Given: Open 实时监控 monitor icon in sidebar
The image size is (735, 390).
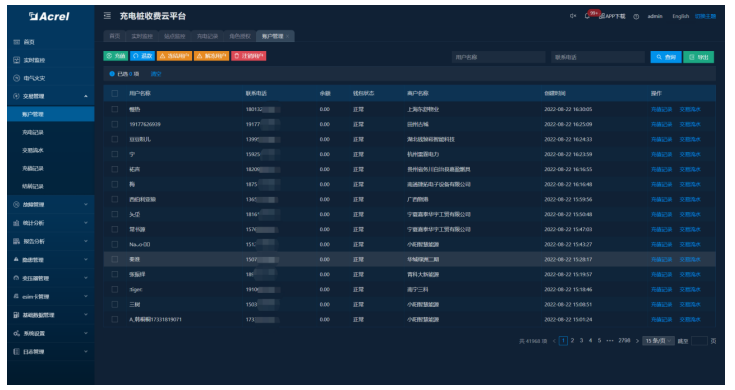Looking at the screenshot, I should (x=16, y=60).
